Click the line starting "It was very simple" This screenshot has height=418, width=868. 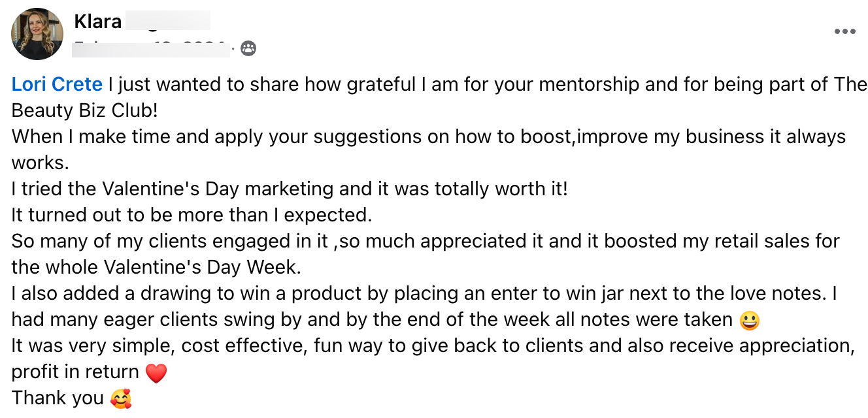click(431, 346)
